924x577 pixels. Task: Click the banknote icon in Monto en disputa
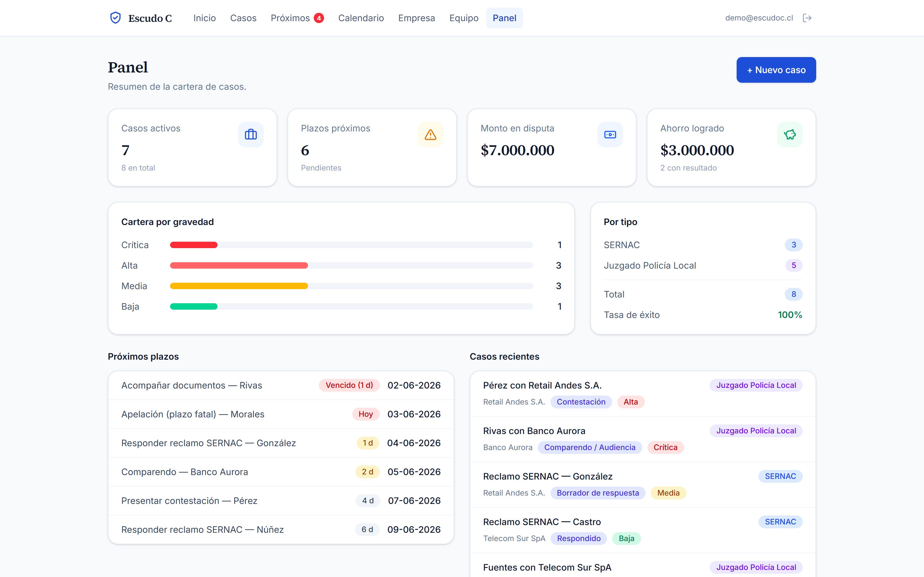click(610, 134)
